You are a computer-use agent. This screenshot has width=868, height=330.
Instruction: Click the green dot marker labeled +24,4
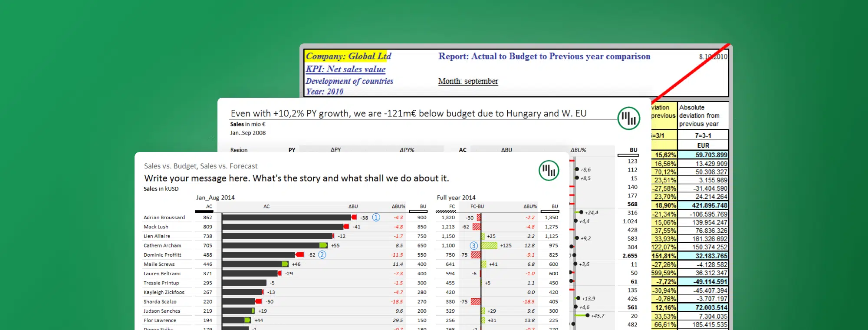point(581,212)
